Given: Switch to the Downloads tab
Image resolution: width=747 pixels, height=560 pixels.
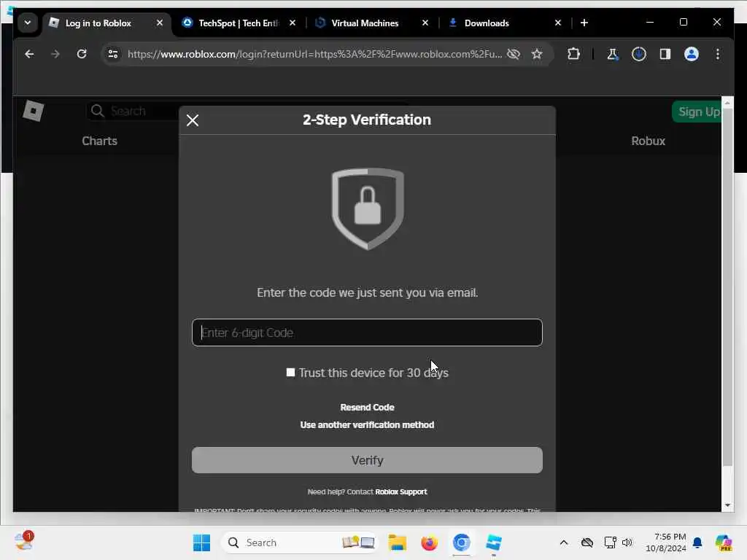Looking at the screenshot, I should pos(487,23).
